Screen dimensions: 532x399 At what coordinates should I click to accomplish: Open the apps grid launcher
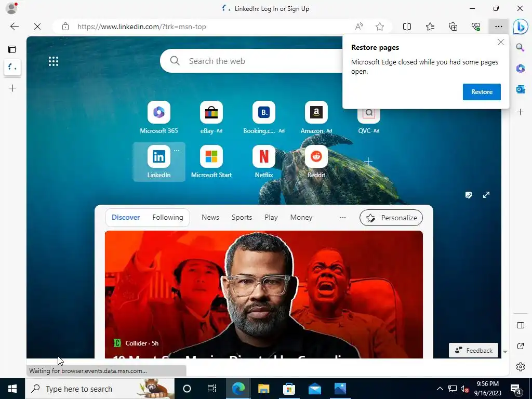point(54,61)
